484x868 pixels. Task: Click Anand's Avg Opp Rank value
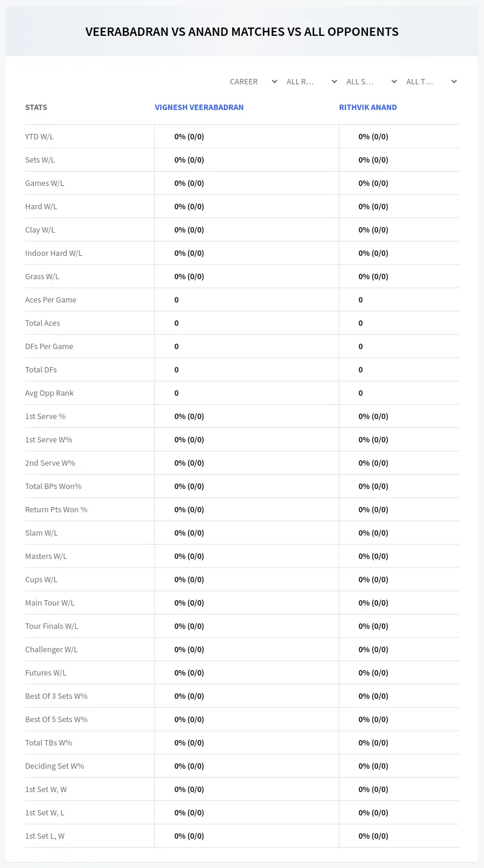click(361, 393)
